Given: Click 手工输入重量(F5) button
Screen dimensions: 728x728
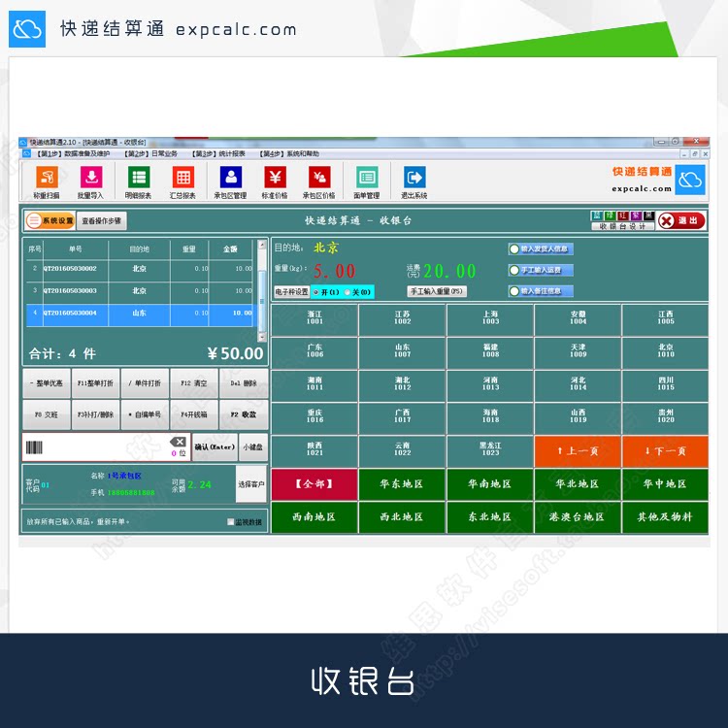Looking at the screenshot, I should [437, 291].
